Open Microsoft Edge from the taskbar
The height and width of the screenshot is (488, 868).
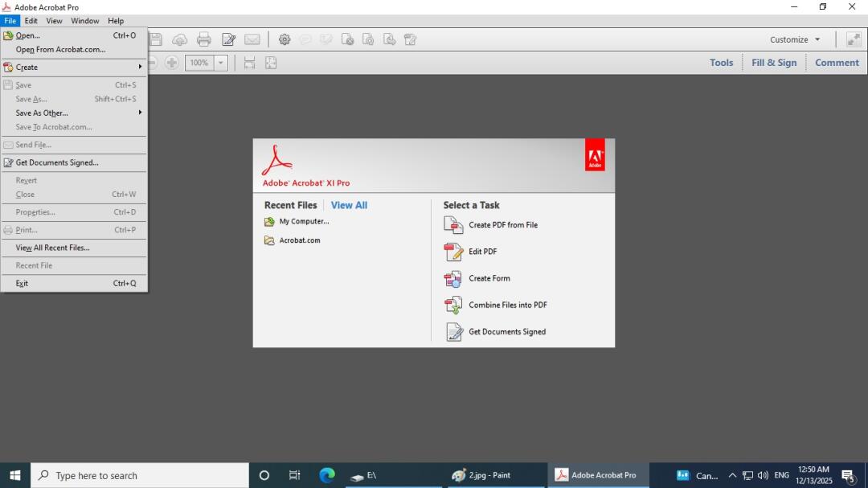[326, 475]
